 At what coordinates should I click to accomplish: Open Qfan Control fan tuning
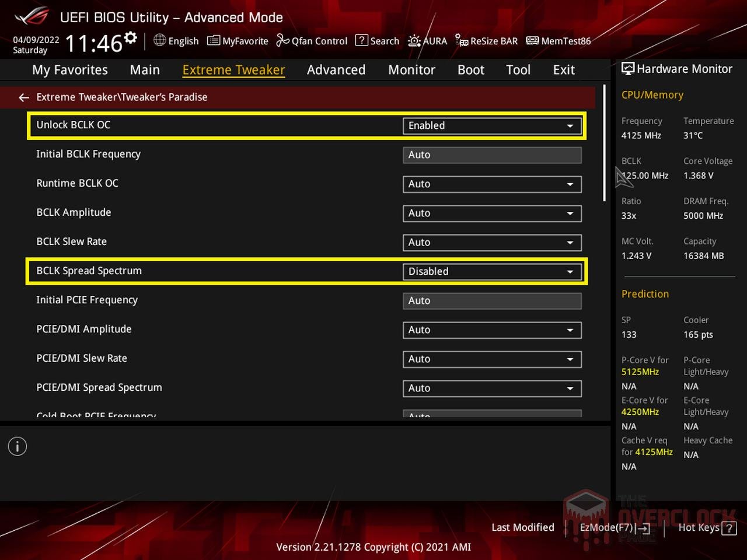pos(312,41)
